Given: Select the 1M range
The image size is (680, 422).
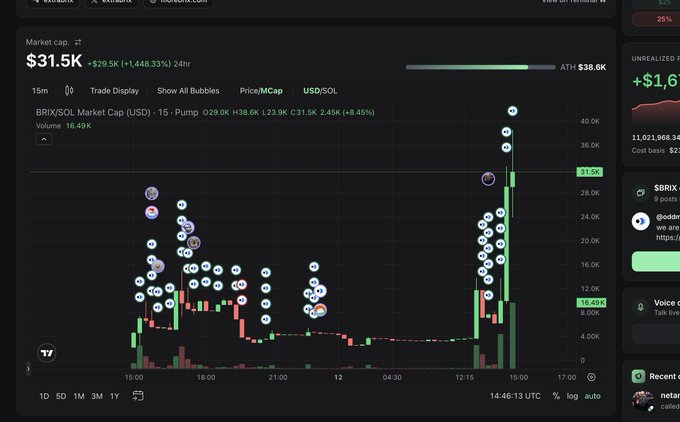Looking at the screenshot, I should [79, 396].
